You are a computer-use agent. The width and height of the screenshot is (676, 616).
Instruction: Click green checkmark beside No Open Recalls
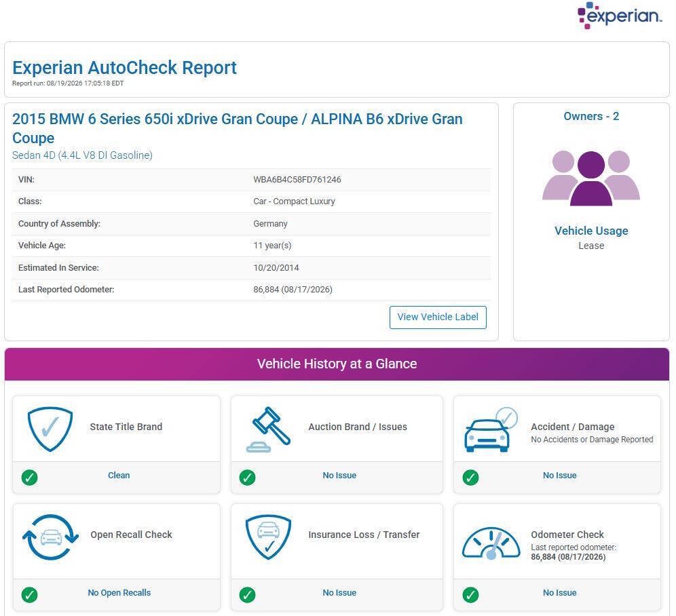[29, 594]
